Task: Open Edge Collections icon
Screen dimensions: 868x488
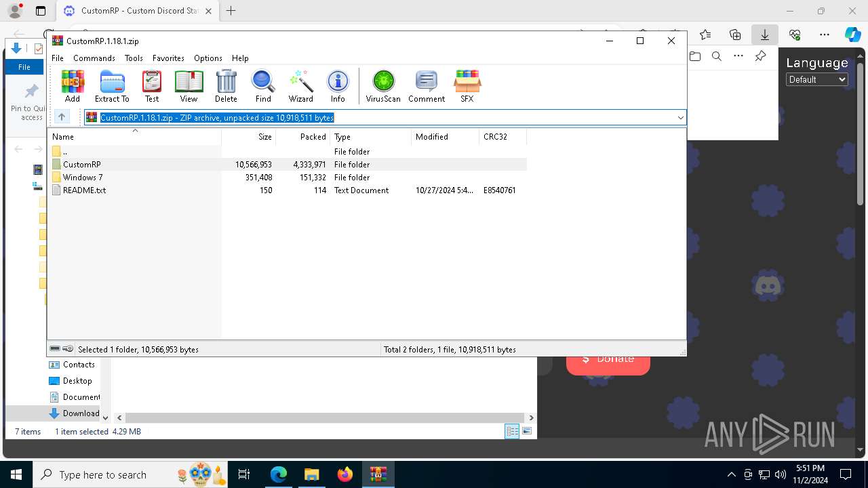Action: [735, 35]
